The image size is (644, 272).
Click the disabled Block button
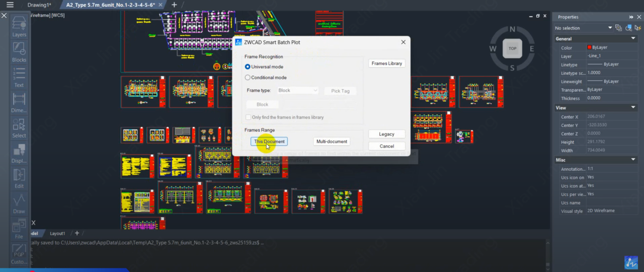point(262,104)
